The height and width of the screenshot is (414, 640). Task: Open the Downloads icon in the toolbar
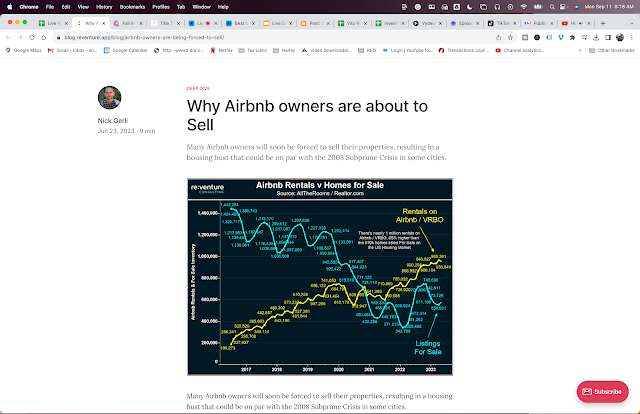point(596,38)
